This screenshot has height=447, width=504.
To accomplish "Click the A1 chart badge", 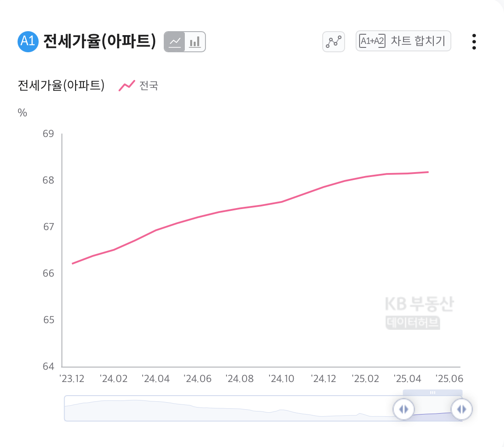I will click(x=27, y=41).
